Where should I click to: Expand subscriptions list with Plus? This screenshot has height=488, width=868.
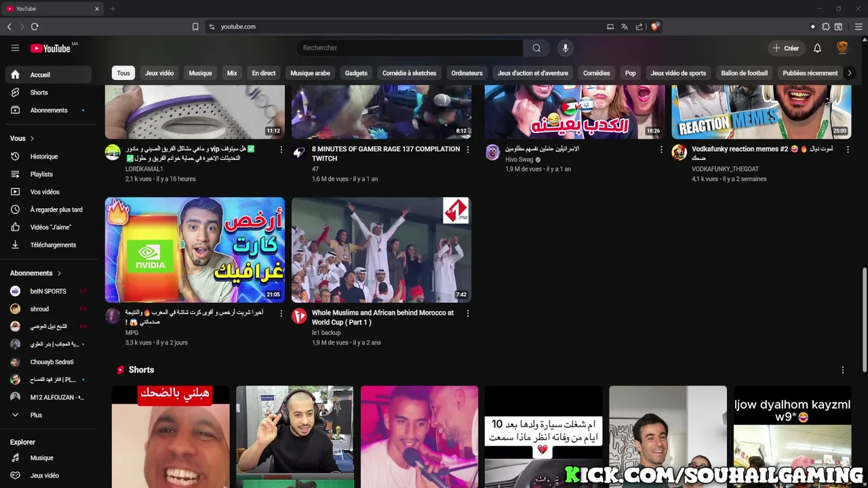48,415
